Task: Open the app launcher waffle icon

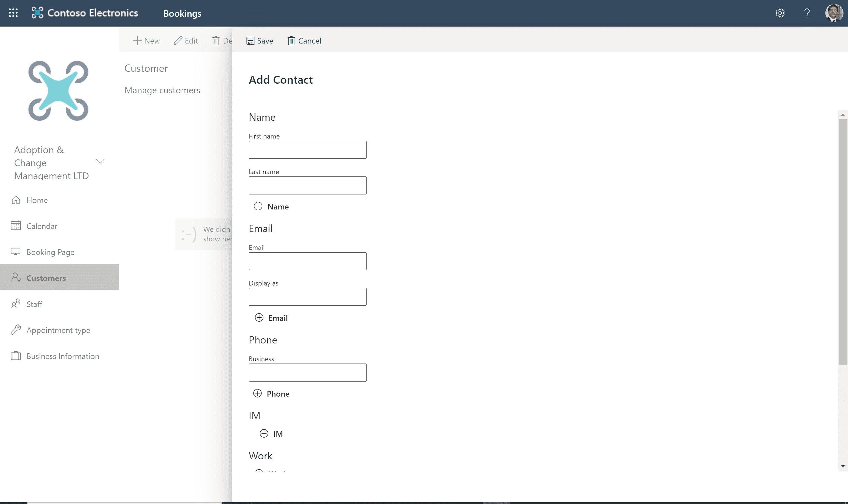Action: click(13, 13)
